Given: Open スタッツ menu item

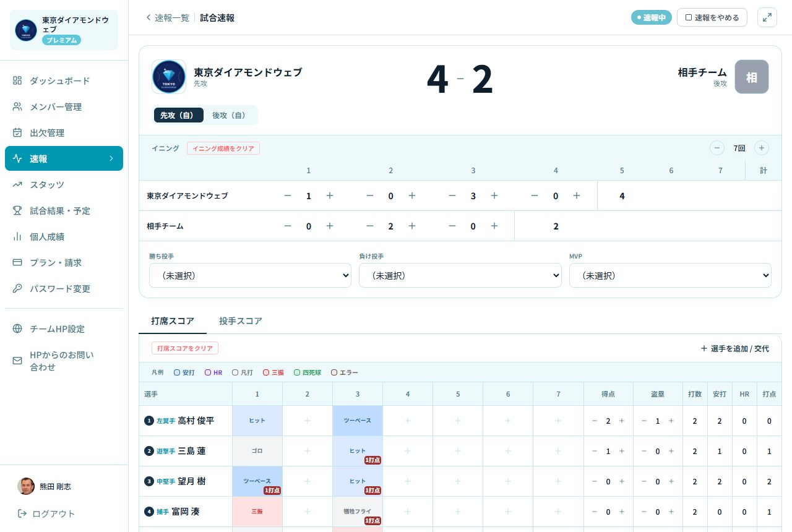Looking at the screenshot, I should tap(64, 185).
